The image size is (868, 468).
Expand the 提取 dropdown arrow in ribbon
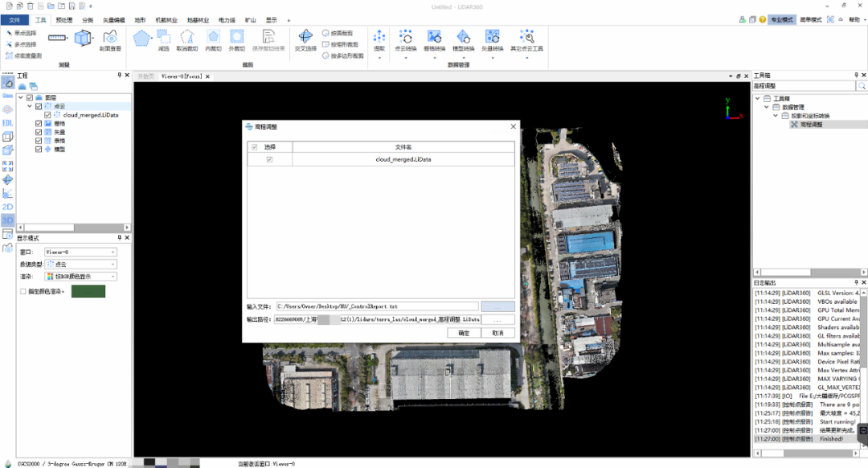coord(379,57)
